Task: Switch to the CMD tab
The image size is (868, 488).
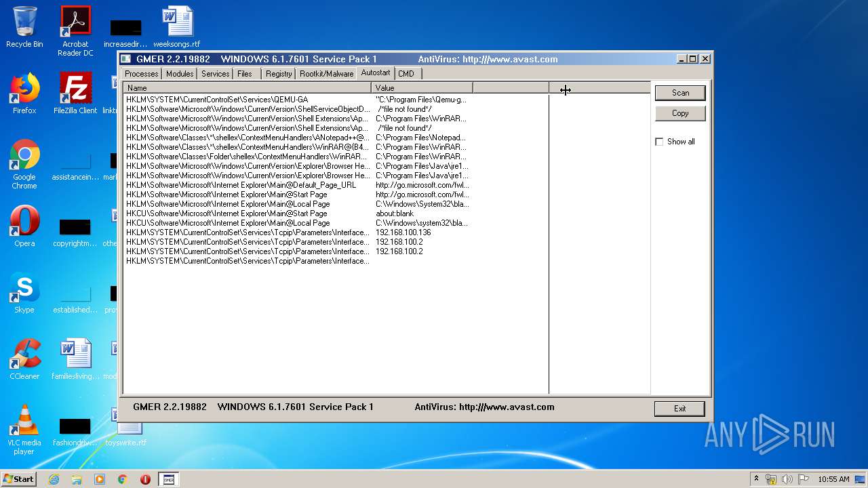Action: [406, 73]
